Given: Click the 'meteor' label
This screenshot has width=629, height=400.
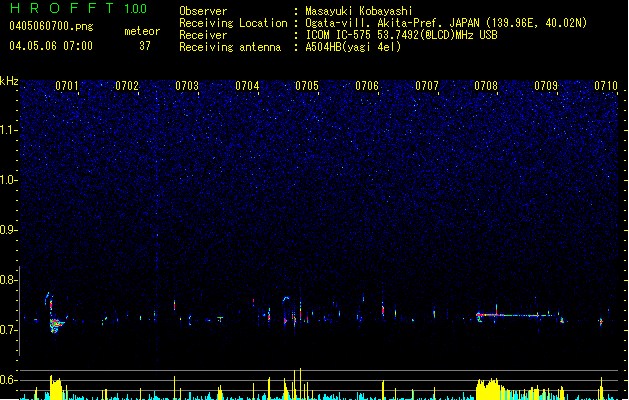Looking at the screenshot, I should tap(142, 31).
